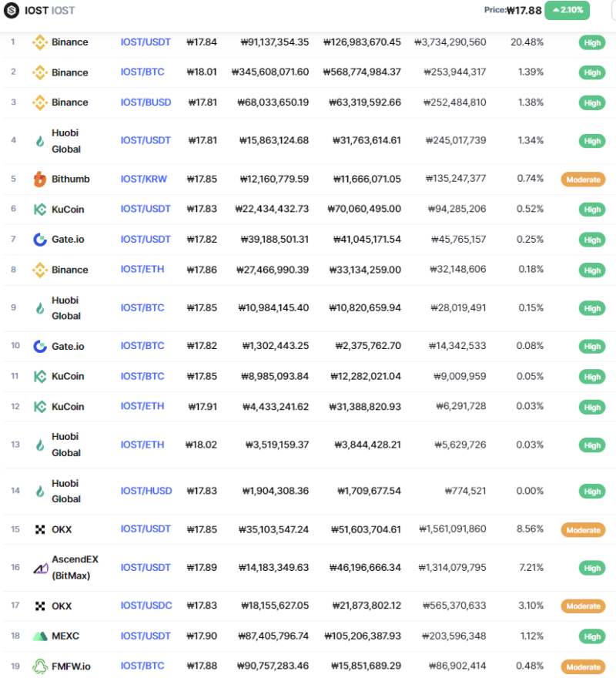Select the AscendEX (BitMax) exchange name
The height and width of the screenshot is (678, 616).
pyautogui.click(x=75, y=567)
